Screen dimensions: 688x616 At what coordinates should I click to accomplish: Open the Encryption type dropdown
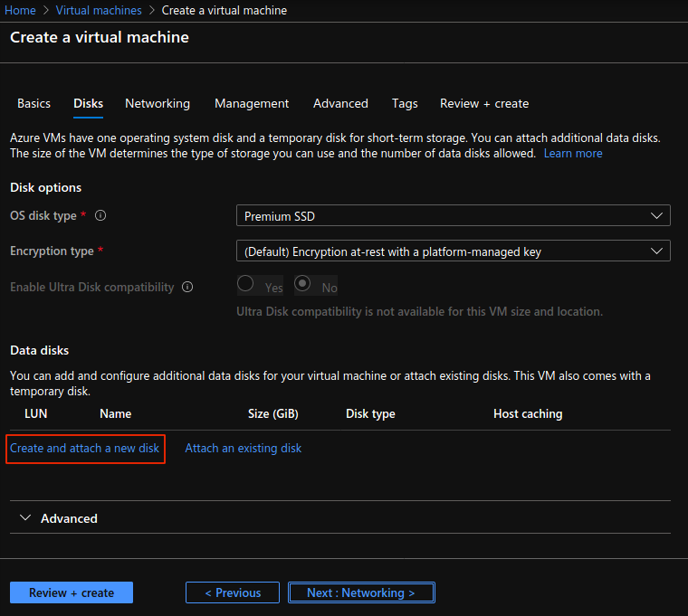point(453,251)
